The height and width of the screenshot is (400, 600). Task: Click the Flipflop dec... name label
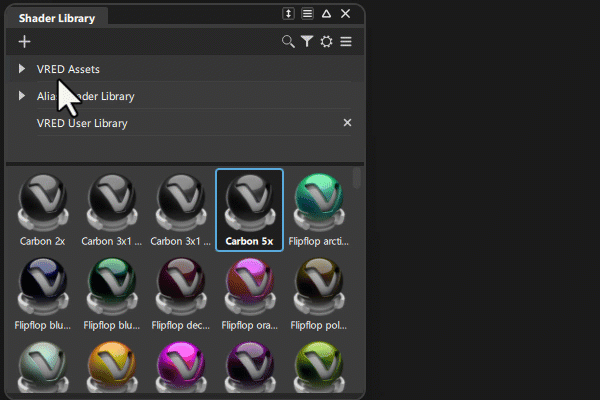181,326
